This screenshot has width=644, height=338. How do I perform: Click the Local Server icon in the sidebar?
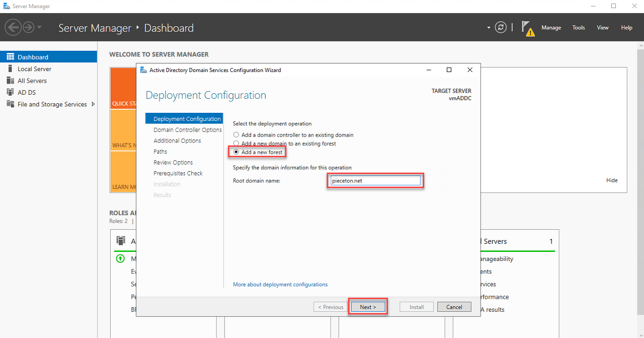click(10, 69)
